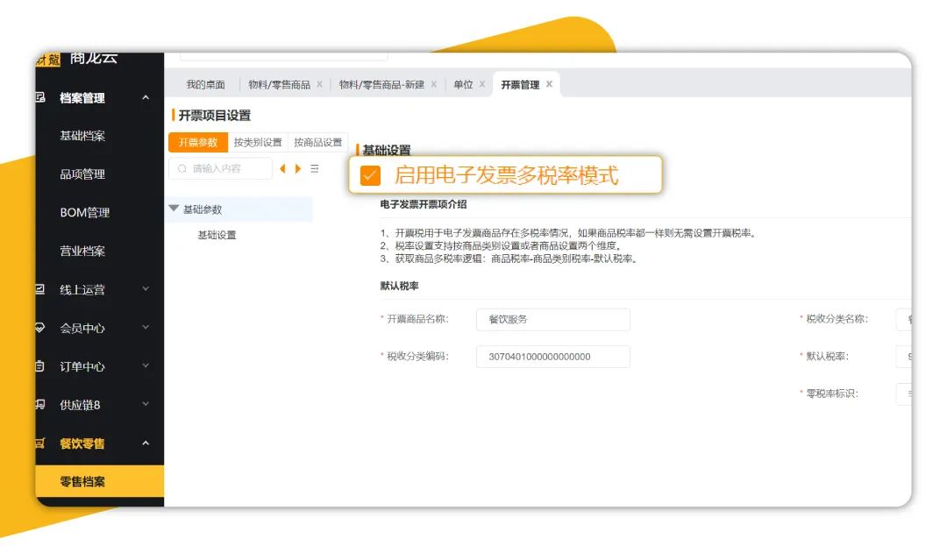The width and height of the screenshot is (947, 560).
Task: Click the right orange arrow icon
Action: pos(298,168)
